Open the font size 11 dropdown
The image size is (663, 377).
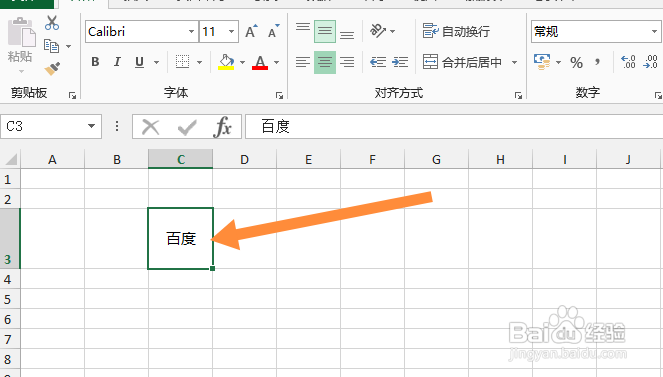231,32
